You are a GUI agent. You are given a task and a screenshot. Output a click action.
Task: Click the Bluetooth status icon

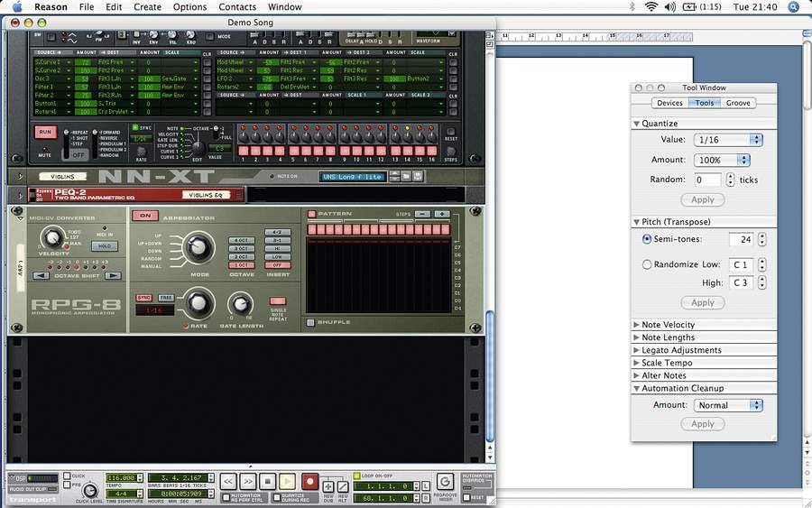[632, 6]
